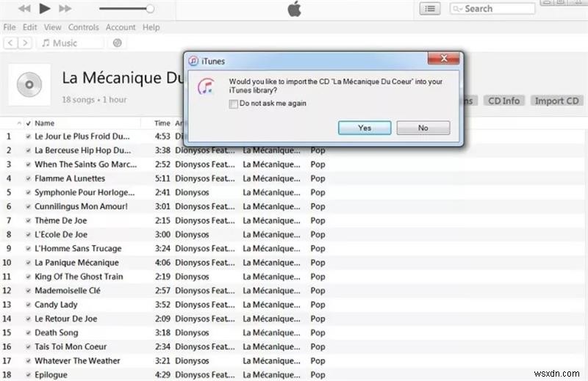Image resolution: width=588 pixels, height=381 pixels.
Task: Sort by the Name column header
Action: 45,123
